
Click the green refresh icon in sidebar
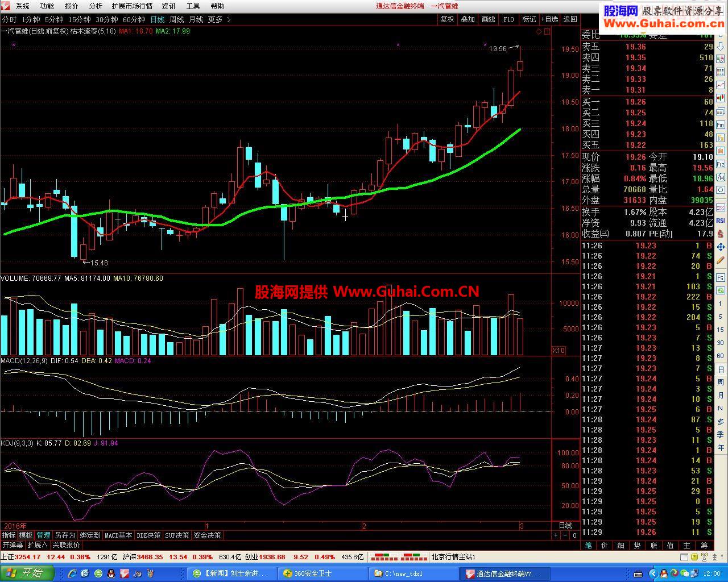coord(720,289)
